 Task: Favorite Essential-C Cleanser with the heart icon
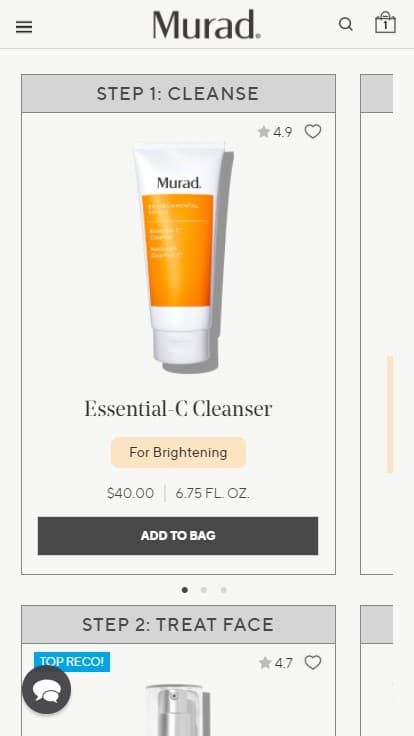(x=313, y=131)
